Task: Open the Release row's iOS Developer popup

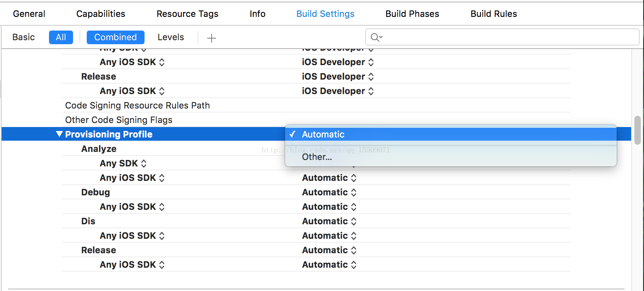Action: [338, 76]
